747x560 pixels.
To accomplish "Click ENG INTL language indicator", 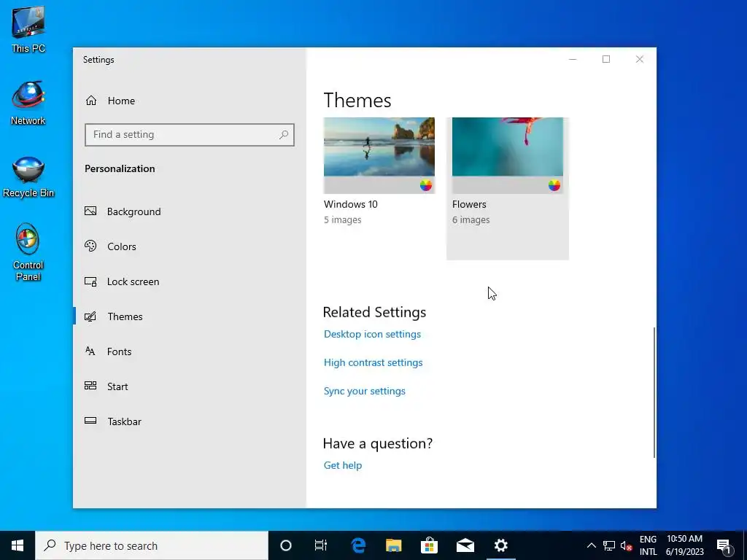I will (648, 545).
